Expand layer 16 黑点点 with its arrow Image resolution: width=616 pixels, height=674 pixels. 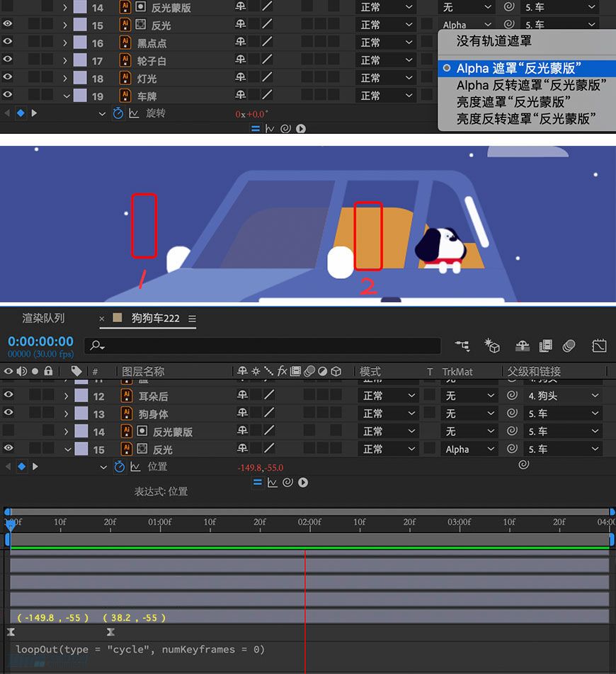coord(65,43)
